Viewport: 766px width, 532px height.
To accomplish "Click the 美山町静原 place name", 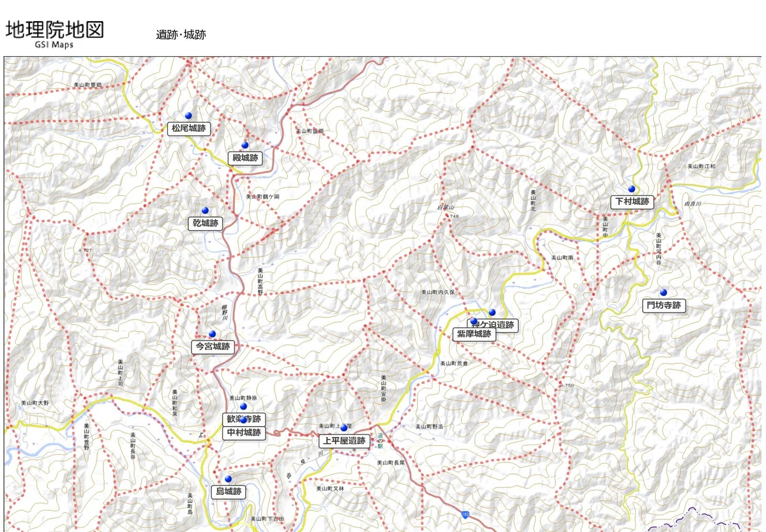I will (x=244, y=397).
